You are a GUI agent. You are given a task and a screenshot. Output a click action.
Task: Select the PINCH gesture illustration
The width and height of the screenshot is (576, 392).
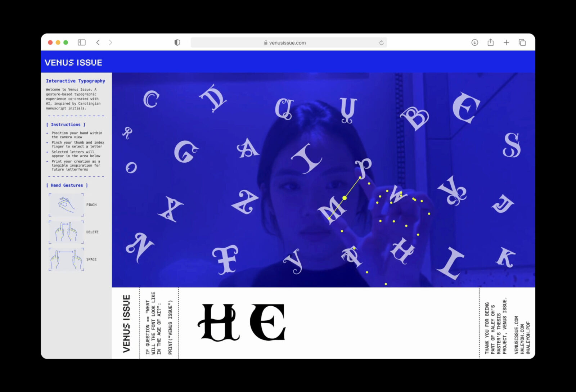pyautogui.click(x=66, y=205)
